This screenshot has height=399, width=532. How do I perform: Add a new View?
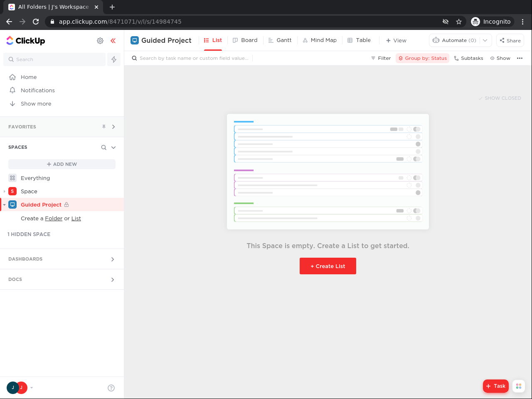[x=396, y=40]
